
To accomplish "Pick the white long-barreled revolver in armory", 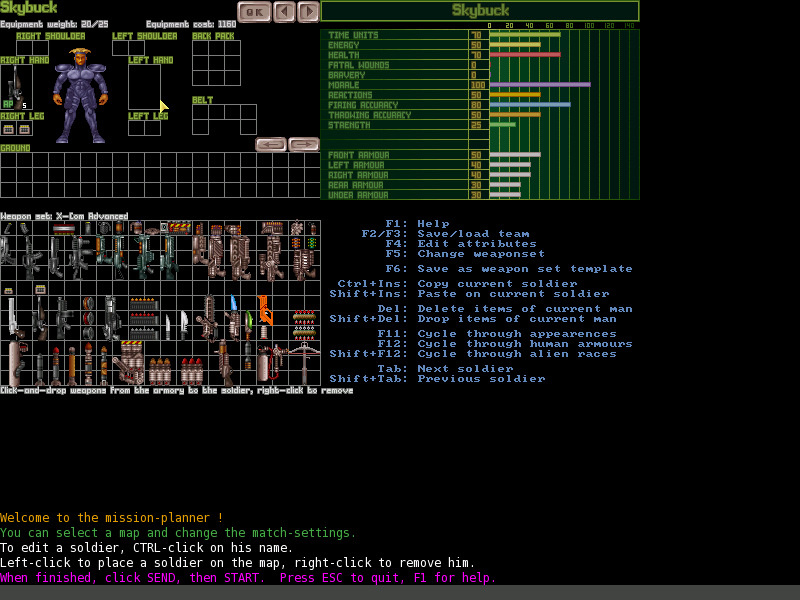I will point(15,318).
